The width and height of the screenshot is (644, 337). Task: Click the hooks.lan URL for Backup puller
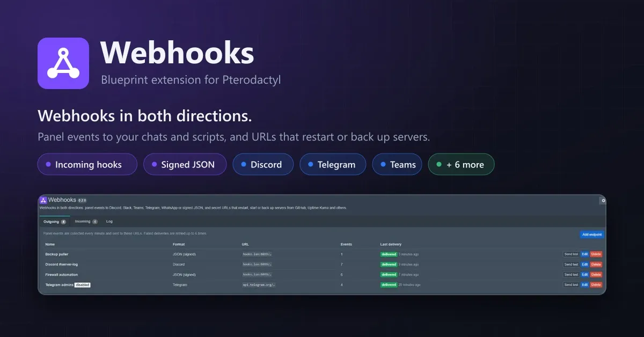pos(257,254)
